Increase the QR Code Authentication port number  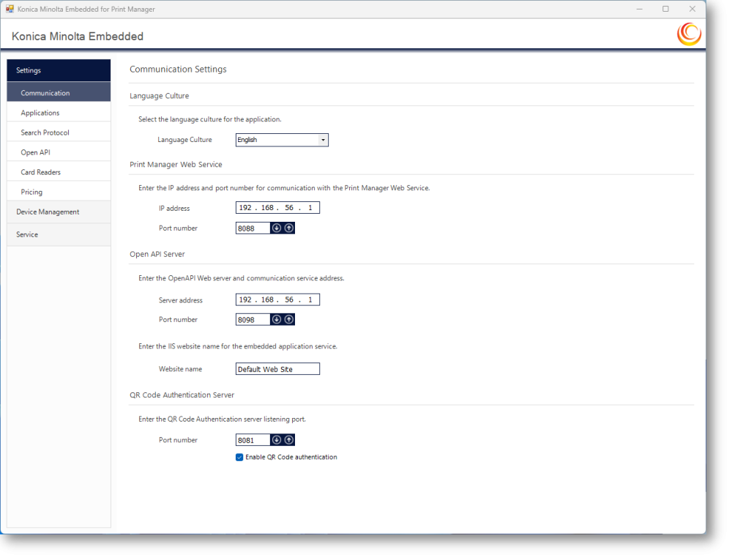click(x=289, y=440)
